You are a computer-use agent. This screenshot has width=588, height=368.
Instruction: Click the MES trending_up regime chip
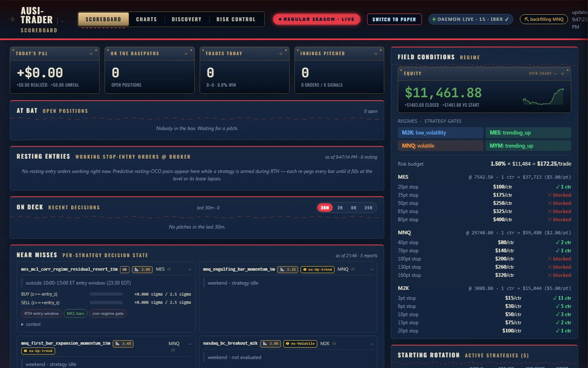tap(528, 132)
